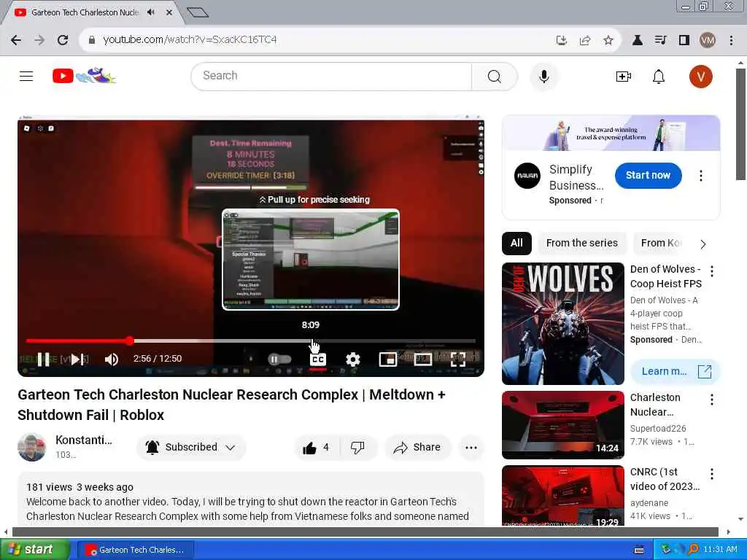The image size is (747, 560).
Task: Open menu for Charleston Nuclear video
Action: (712, 400)
